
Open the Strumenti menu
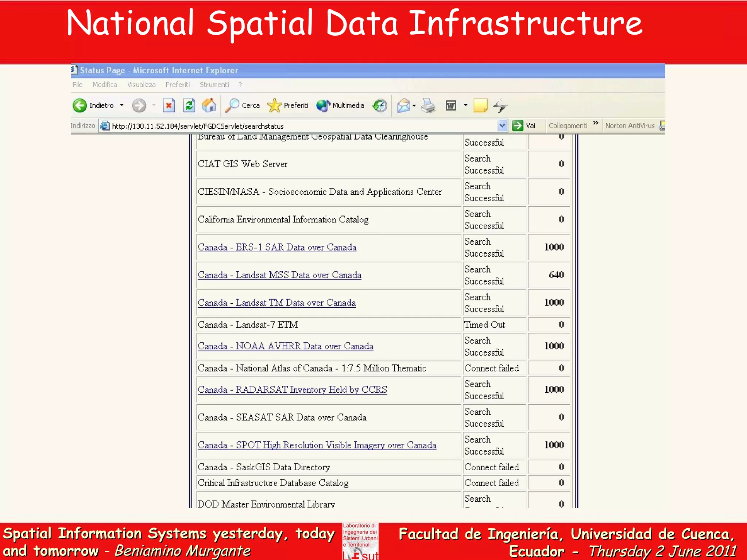214,85
